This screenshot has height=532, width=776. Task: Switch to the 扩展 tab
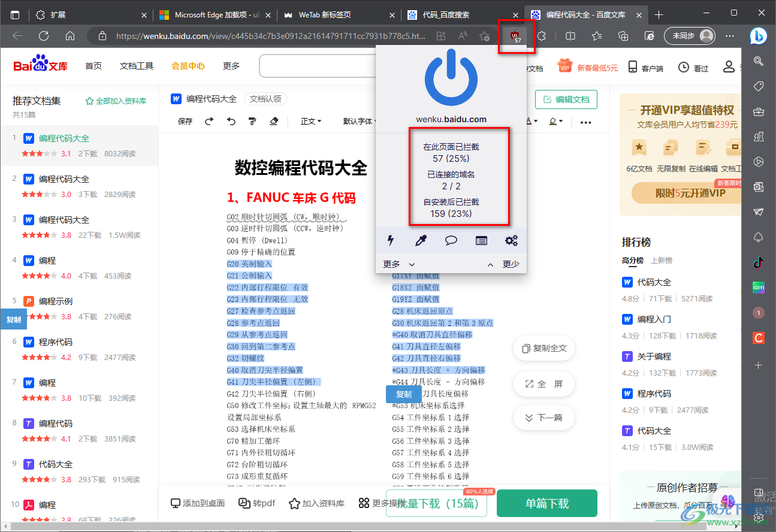point(90,14)
